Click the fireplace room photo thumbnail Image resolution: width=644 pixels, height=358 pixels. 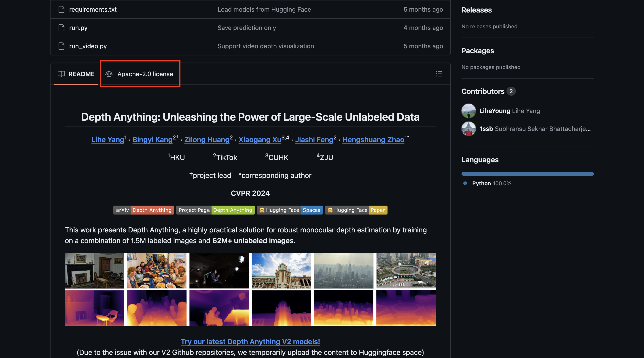[x=95, y=271]
